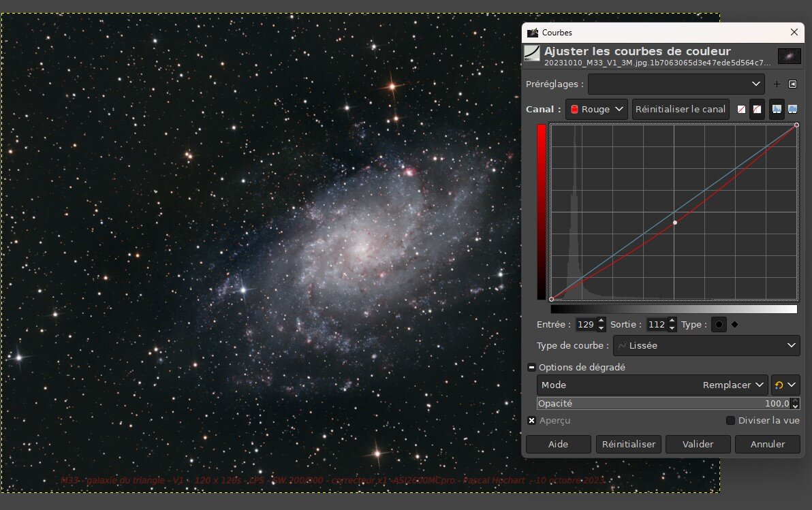This screenshot has width=812, height=510.
Task: Click the curve control point at mid-graph
Action: pyautogui.click(x=675, y=223)
